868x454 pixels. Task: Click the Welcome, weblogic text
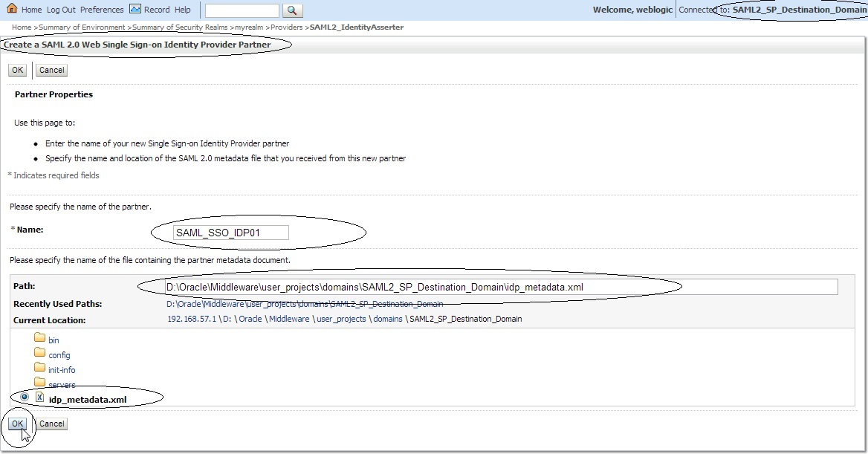pos(632,10)
